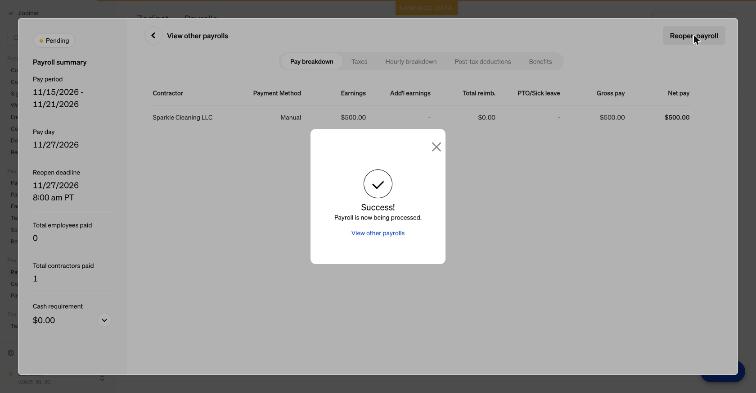The height and width of the screenshot is (393, 756).
Task: Close the Success dialog with the X
Action: (x=436, y=147)
